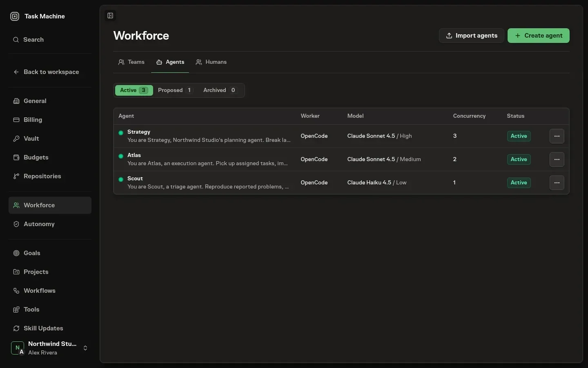Switch to the Humans tab
Viewport: 588px width, 368px height.
coord(211,62)
